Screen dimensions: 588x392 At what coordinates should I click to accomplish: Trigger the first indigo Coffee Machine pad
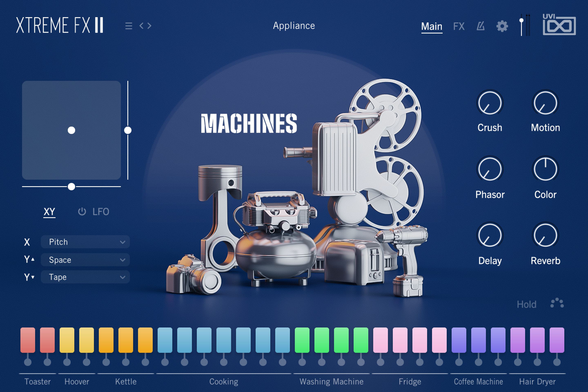459,340
